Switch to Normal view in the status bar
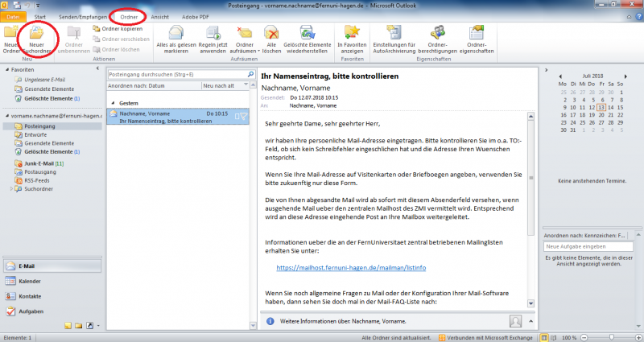 tap(544, 337)
